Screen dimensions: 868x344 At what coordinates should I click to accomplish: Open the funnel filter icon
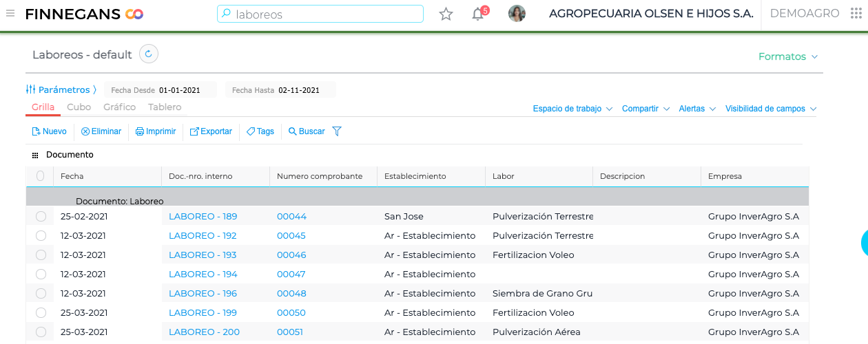click(x=337, y=131)
